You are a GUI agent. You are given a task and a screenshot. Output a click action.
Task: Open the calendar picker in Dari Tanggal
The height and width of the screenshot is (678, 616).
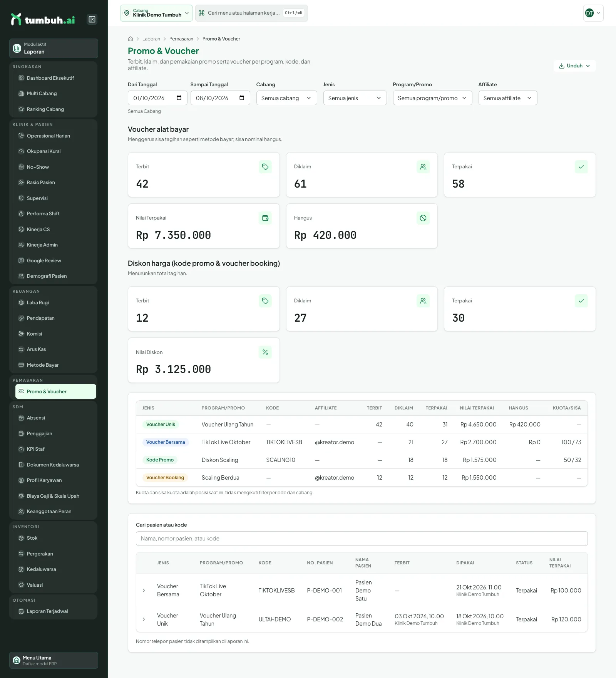[x=179, y=98]
